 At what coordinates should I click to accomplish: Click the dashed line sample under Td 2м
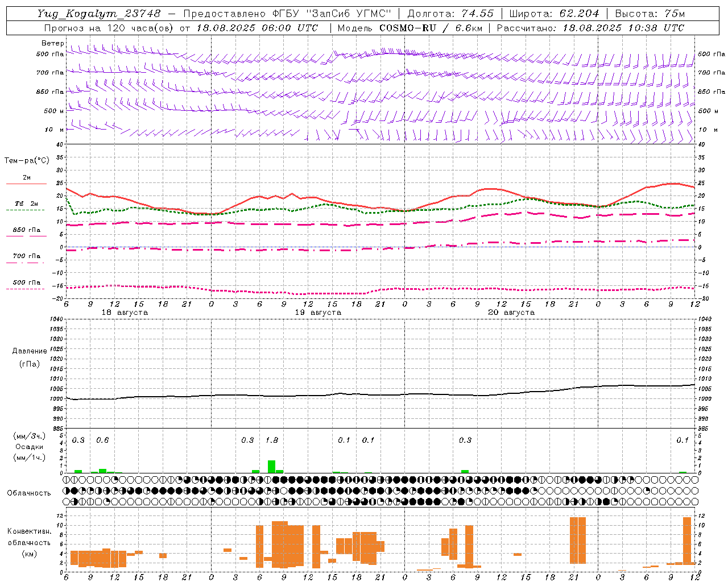pos(25,210)
